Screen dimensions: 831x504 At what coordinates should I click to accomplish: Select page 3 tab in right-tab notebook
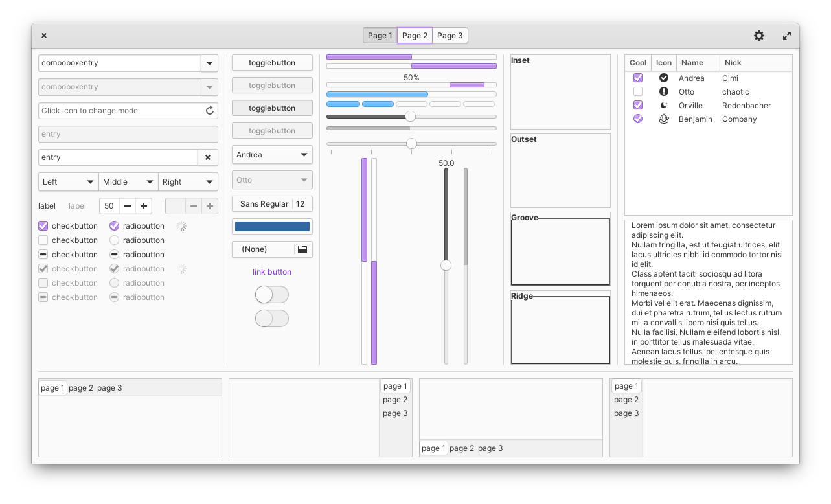(395, 413)
